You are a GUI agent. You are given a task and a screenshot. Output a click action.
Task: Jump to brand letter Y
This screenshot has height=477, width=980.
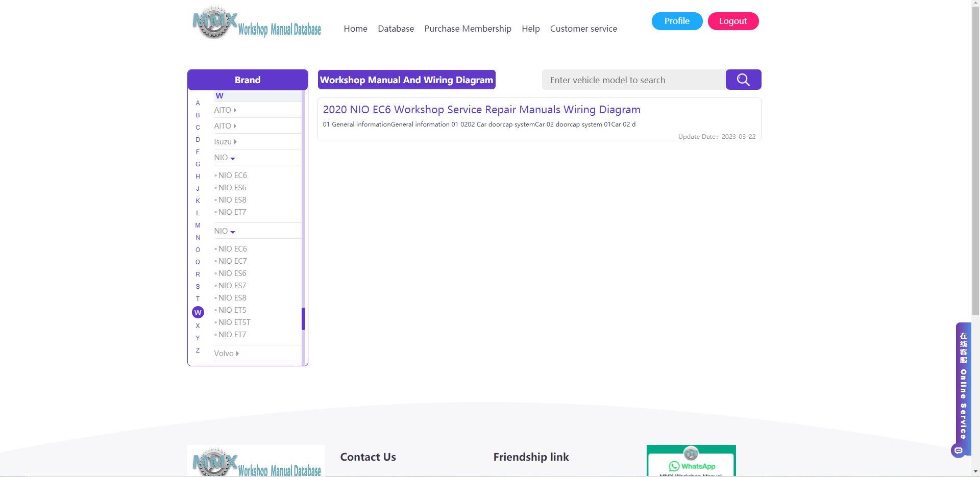point(198,338)
